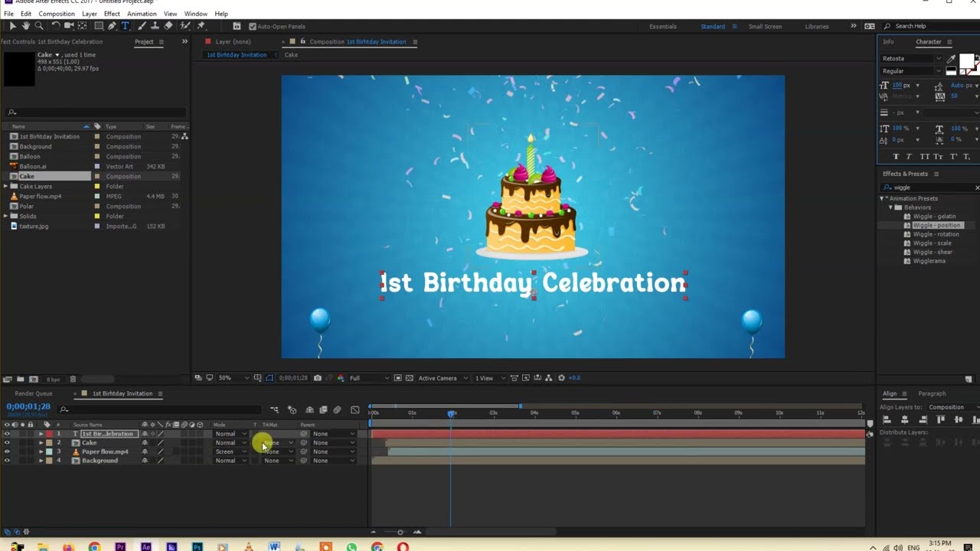Enable motion blur for the timeline

coord(337,410)
